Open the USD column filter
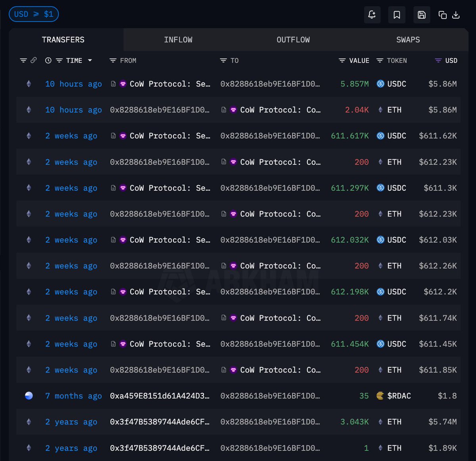 [x=438, y=61]
